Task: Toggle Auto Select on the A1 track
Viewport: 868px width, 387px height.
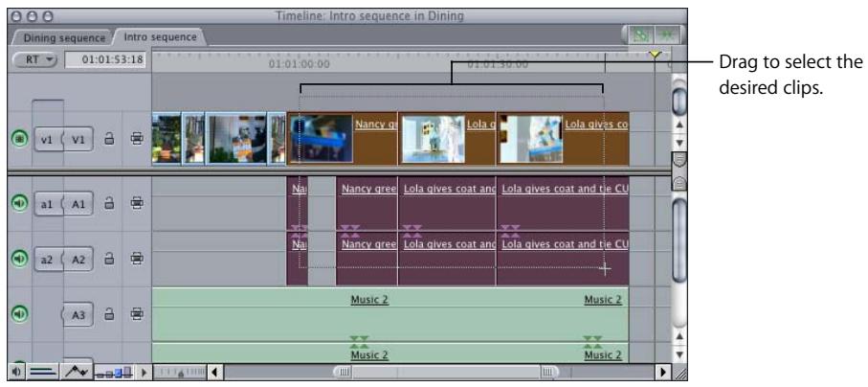Action: (137, 203)
